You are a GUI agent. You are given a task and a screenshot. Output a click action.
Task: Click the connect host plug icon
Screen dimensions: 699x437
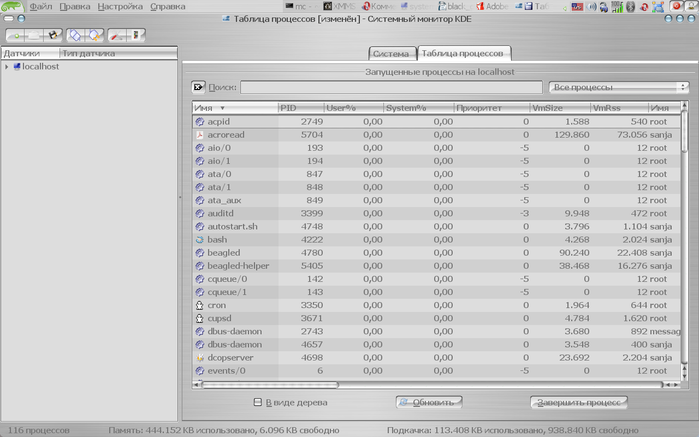pos(76,35)
